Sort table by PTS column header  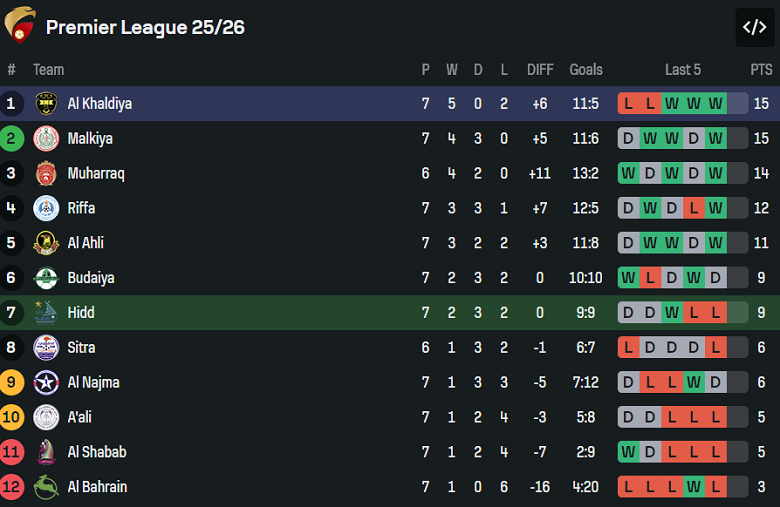tap(761, 70)
